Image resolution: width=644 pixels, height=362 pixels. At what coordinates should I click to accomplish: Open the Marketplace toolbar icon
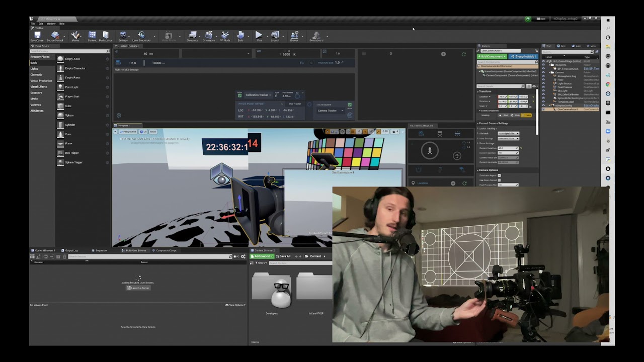[106, 36]
